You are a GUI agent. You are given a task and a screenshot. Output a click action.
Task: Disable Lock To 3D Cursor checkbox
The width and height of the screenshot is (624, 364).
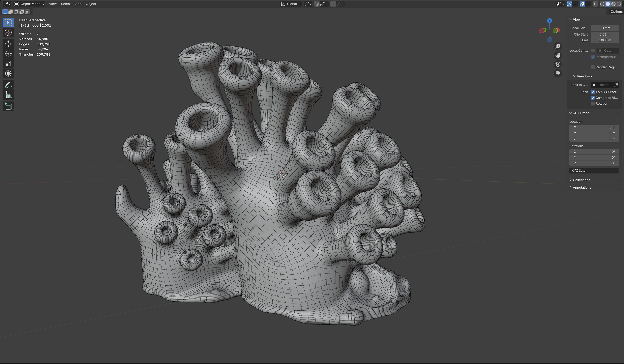[593, 92]
